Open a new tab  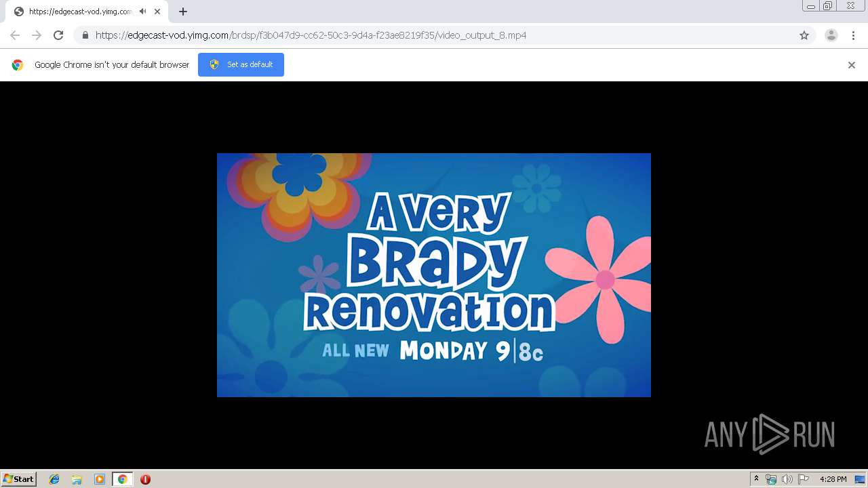point(183,12)
